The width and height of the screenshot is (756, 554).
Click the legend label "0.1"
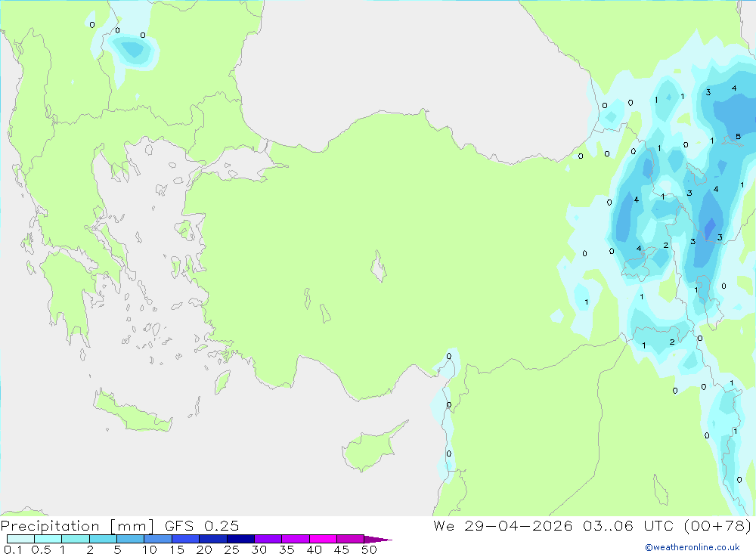tap(13, 549)
